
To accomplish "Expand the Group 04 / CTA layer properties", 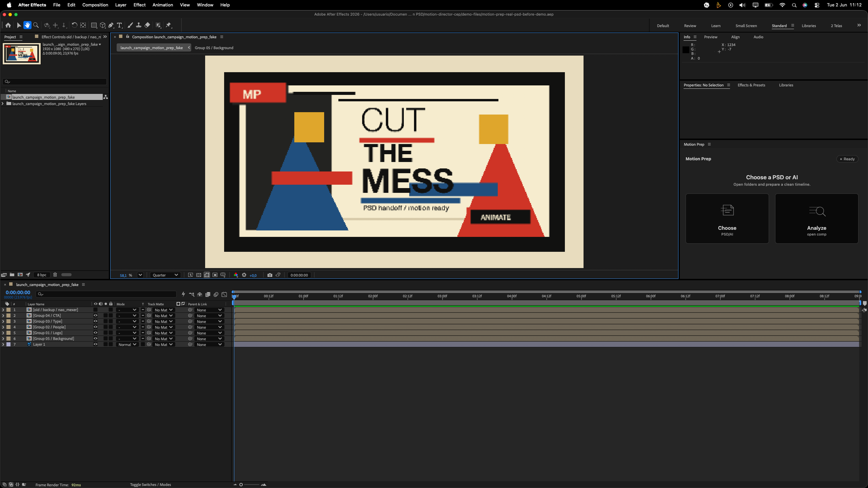I will click(3, 316).
